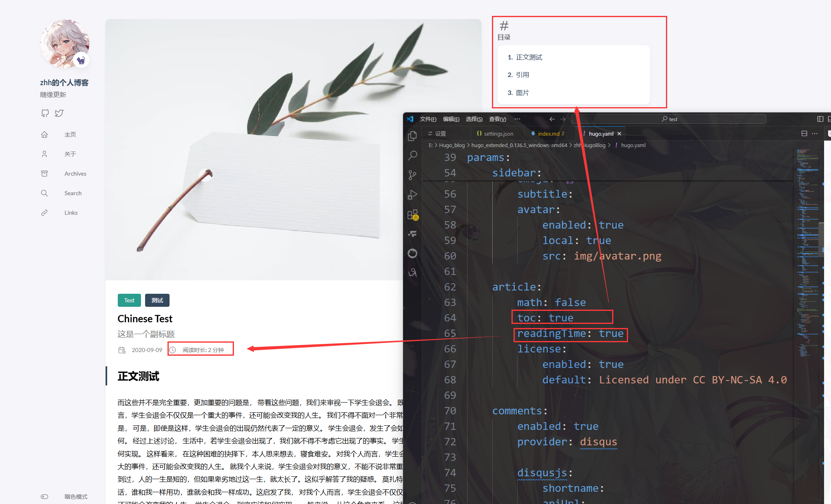Open the Explorer view in VS Code

412,135
